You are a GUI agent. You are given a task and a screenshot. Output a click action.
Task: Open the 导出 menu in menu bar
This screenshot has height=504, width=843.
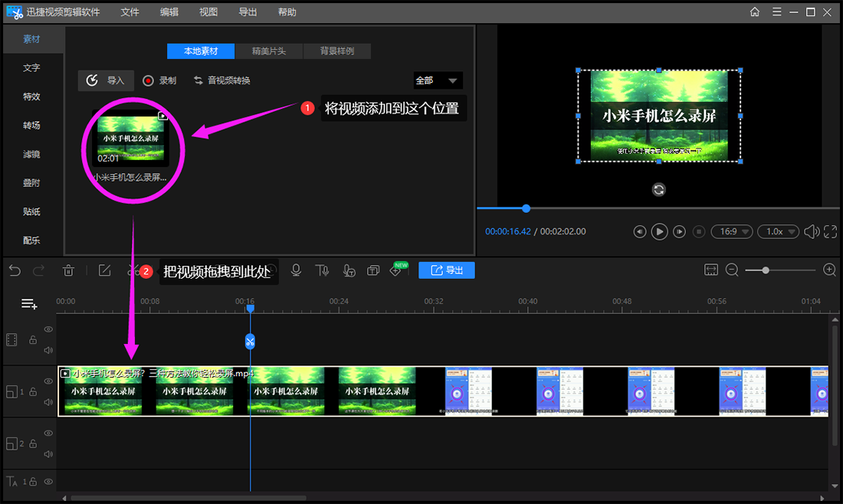(248, 12)
